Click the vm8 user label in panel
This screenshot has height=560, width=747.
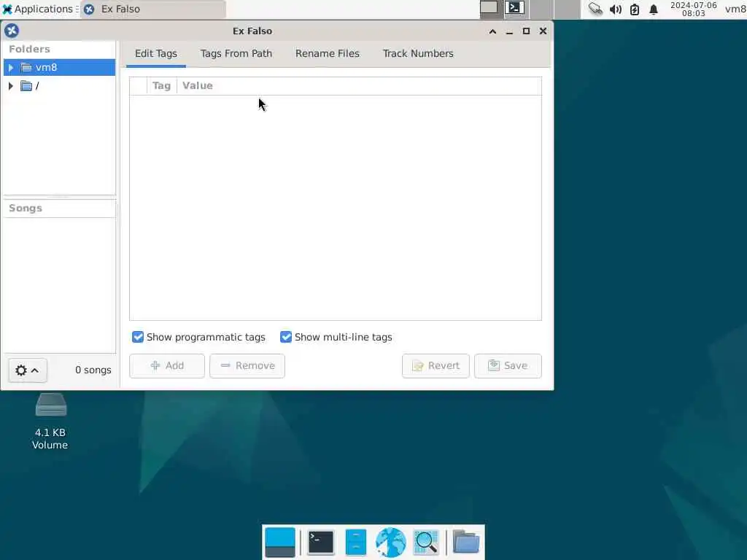735,9
